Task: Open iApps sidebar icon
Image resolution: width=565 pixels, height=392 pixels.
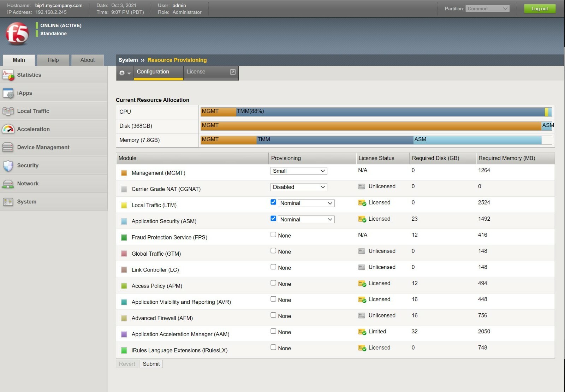Action: pyautogui.click(x=8, y=93)
